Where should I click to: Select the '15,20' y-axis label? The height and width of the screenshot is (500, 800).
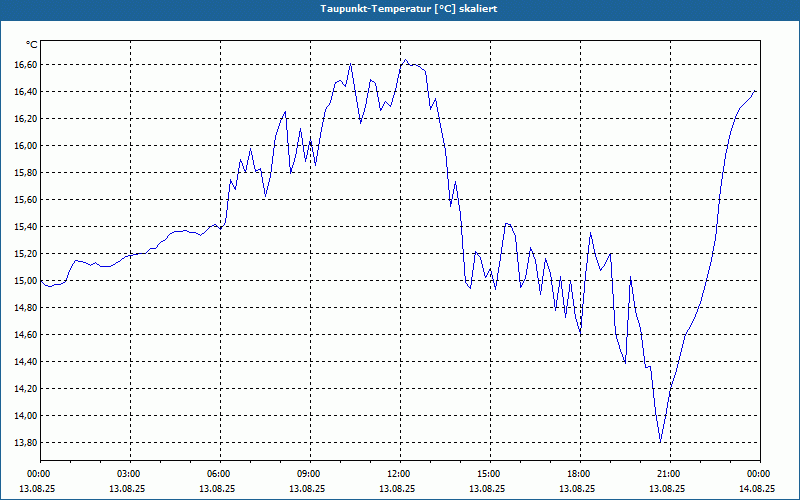coord(27,254)
